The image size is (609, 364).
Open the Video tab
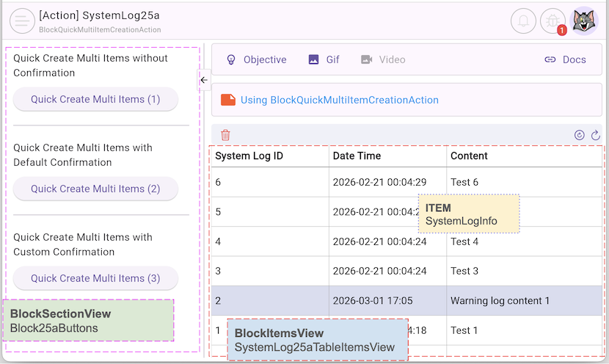[x=383, y=59]
